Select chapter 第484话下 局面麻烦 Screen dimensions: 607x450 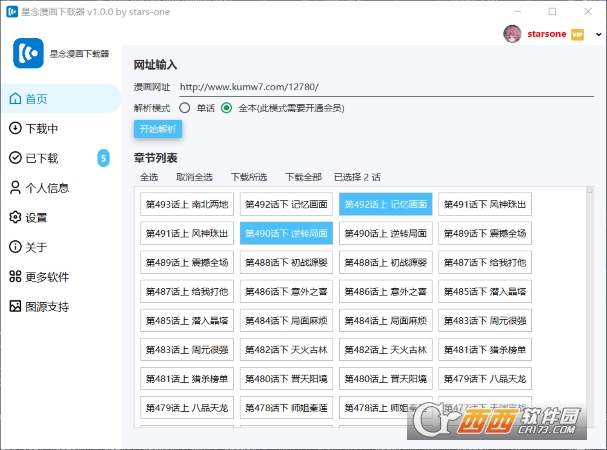pyautogui.click(x=286, y=320)
